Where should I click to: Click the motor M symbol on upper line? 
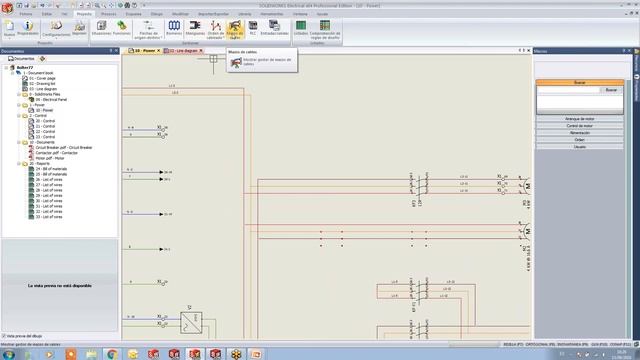(527, 186)
